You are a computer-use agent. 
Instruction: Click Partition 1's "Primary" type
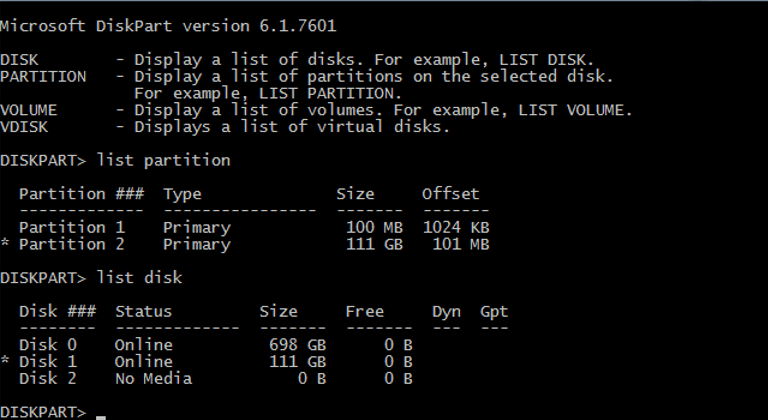197,228
